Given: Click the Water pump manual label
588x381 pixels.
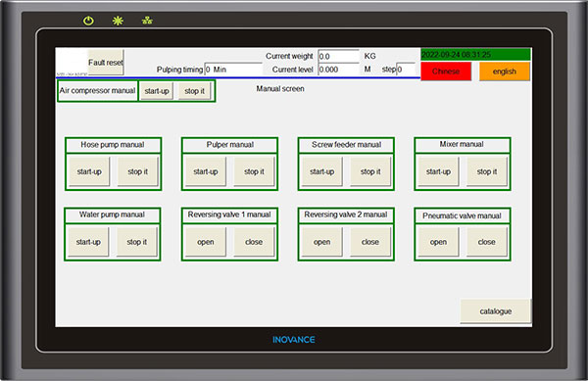Looking at the screenshot, I should (112, 214).
